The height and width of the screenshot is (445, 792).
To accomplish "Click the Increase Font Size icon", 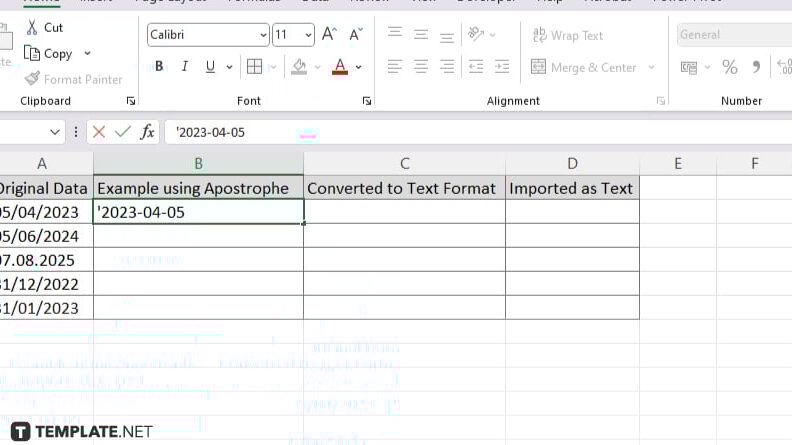I will [328, 35].
